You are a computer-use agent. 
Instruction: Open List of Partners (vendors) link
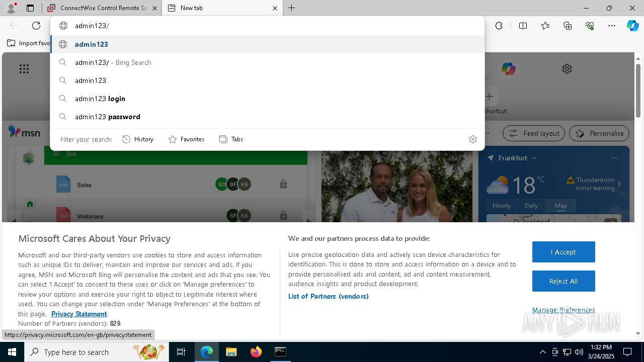(x=329, y=296)
